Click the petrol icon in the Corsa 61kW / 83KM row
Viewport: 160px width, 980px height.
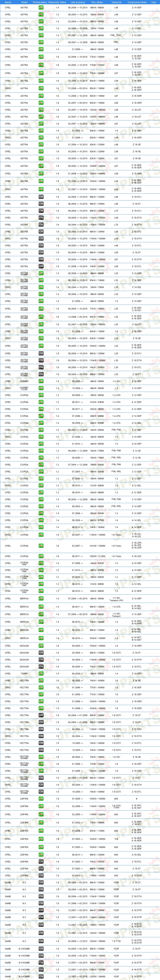point(41,402)
